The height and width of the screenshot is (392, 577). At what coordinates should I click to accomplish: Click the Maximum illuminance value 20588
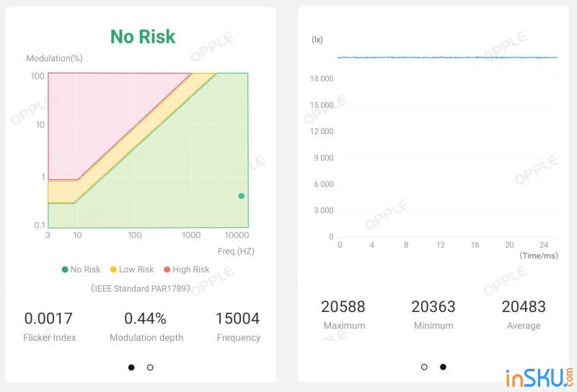[x=343, y=307]
